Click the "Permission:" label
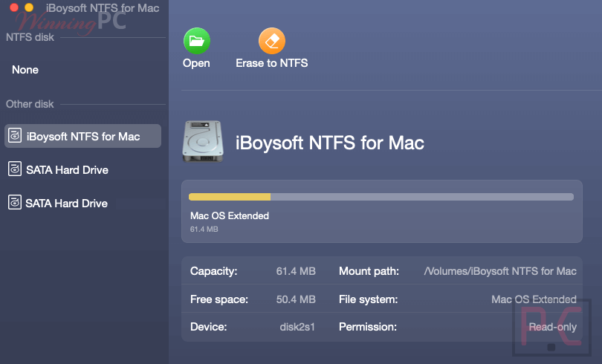 (368, 327)
